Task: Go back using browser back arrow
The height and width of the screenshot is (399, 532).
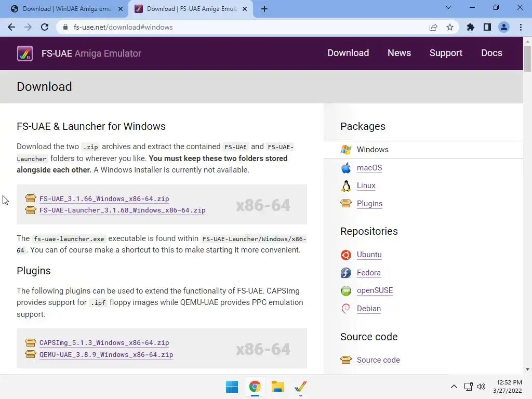Action: click(11, 27)
